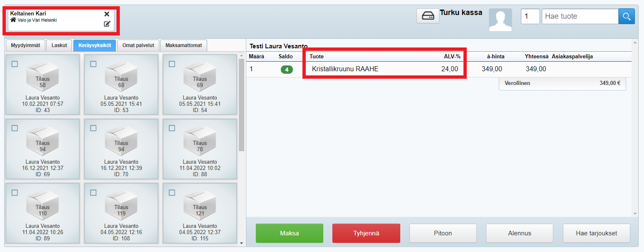644x252 pixels.
Task: Focus the Hae tuote search field
Action: tap(580, 16)
